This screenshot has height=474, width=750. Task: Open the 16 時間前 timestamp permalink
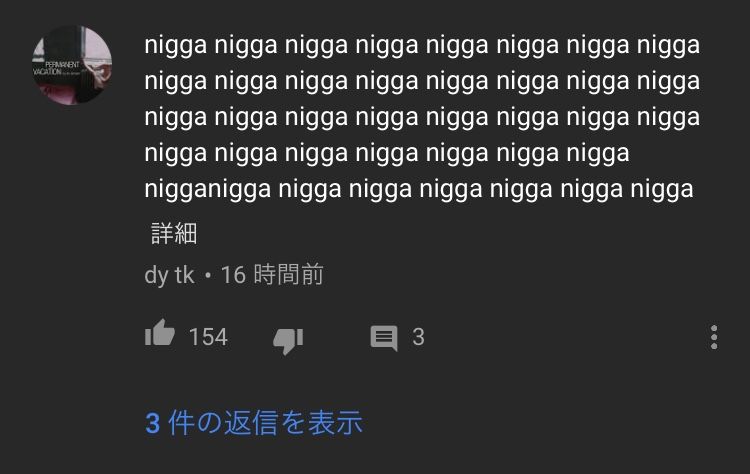tap(272, 275)
